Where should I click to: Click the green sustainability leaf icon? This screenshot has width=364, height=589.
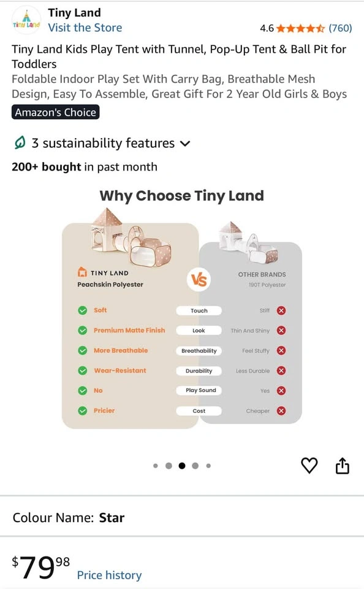tap(20, 143)
